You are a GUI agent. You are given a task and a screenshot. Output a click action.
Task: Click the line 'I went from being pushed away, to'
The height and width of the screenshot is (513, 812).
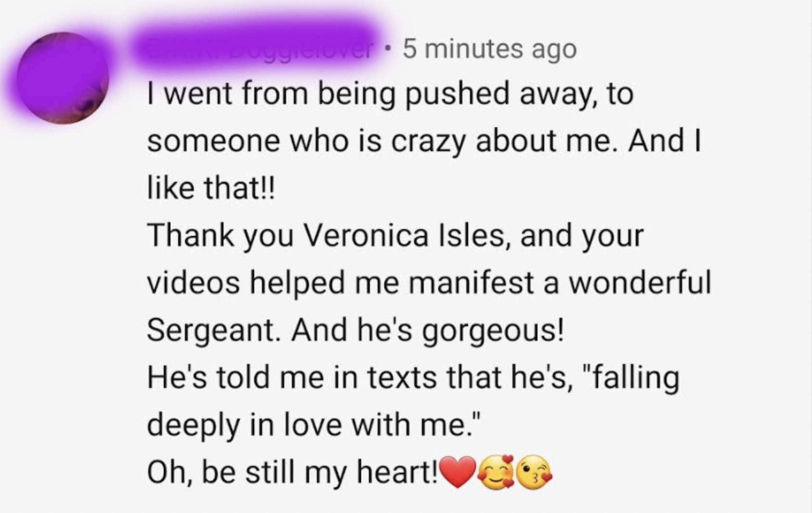tap(391, 94)
